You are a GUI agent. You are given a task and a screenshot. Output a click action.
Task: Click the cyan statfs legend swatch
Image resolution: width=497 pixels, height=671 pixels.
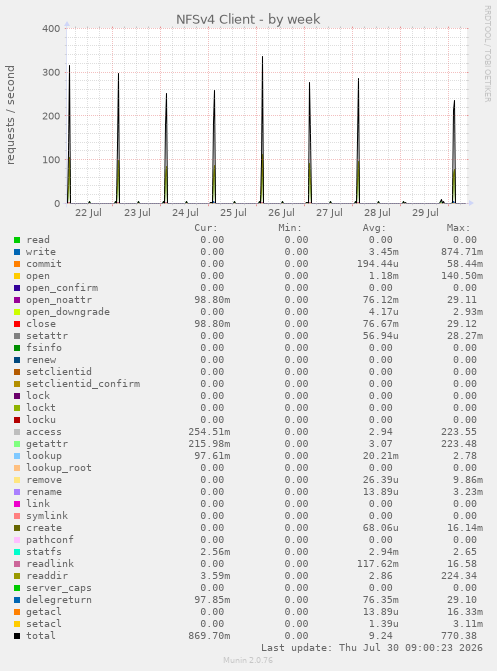17,552
